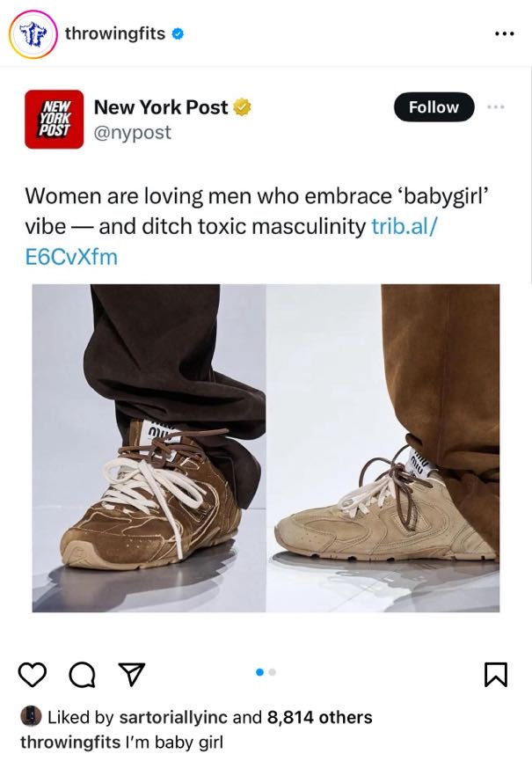This screenshot has width=532, height=761.
Task: Select the first blue carousel dot
Action: (259, 672)
